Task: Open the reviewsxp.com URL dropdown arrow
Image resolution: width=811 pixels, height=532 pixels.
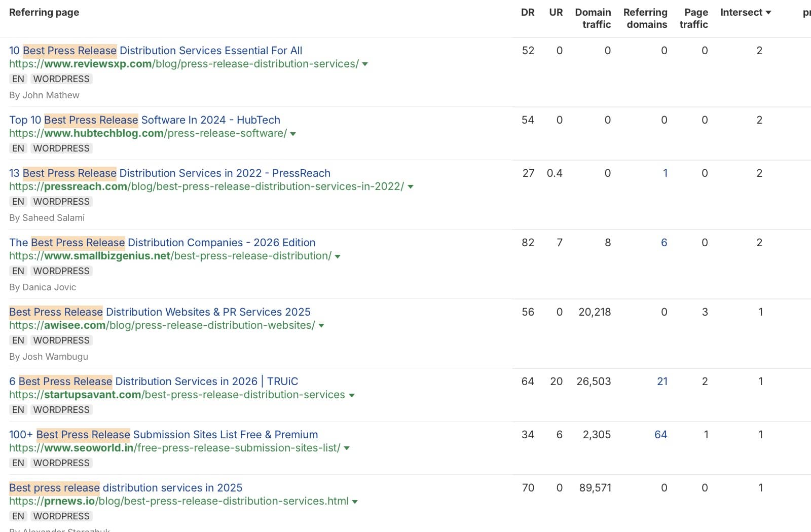Action: (365, 64)
